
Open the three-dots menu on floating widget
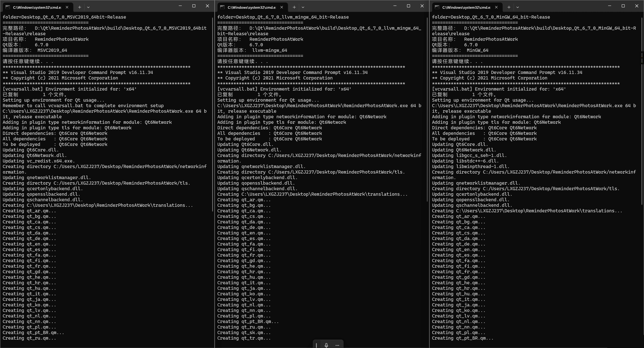pos(337,345)
